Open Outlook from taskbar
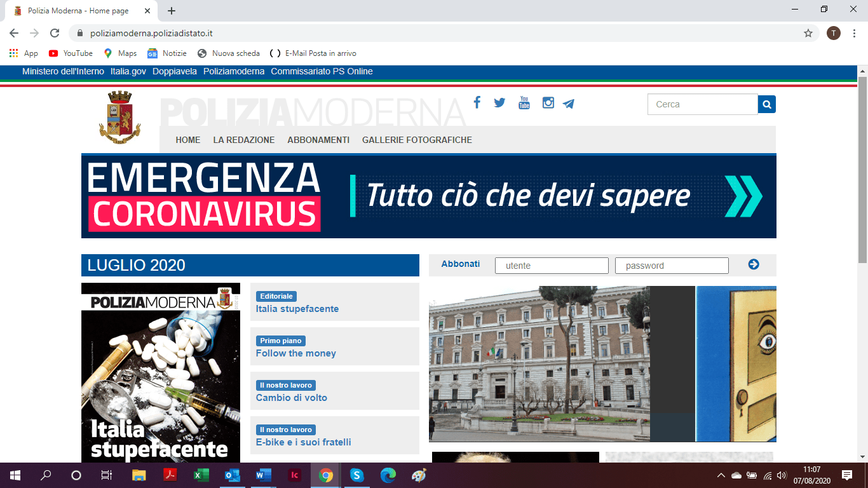 [x=233, y=475]
